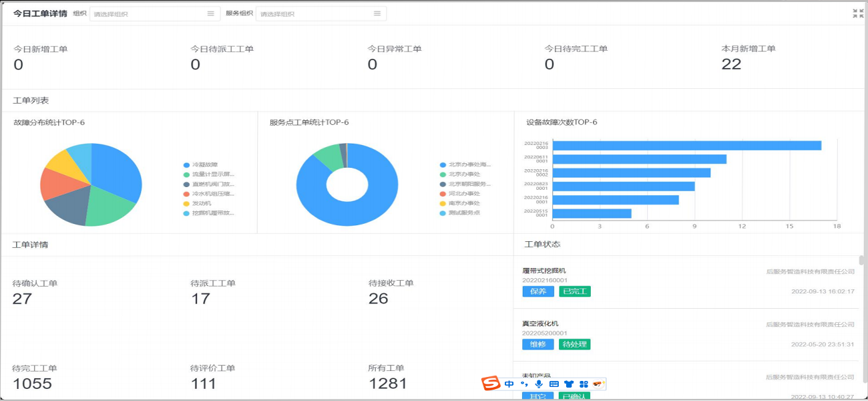Open the 组织 organization selector dropdown
This screenshot has height=401, width=868.
154,13
